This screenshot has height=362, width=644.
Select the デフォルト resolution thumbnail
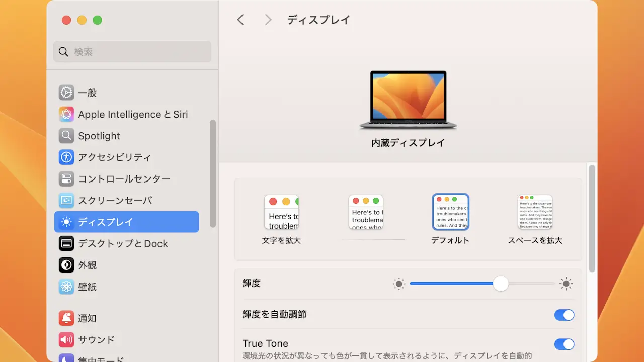[450, 212]
